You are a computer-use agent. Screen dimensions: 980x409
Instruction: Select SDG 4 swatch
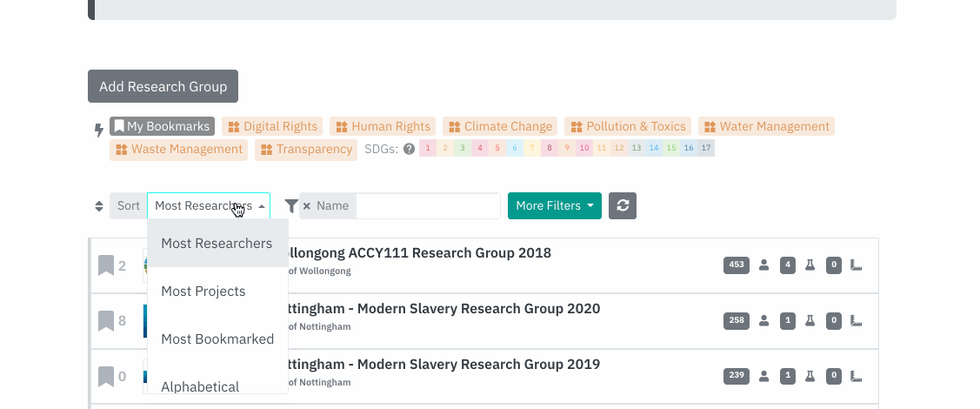click(x=480, y=148)
